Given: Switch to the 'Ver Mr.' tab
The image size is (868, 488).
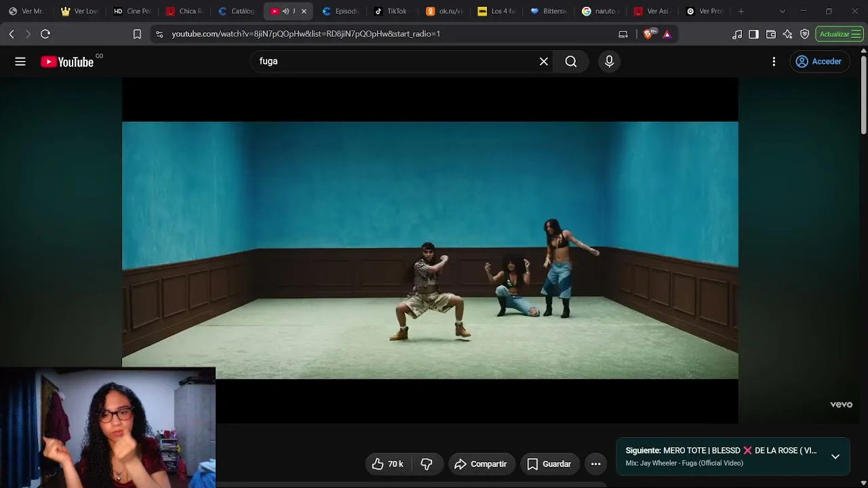Looking at the screenshot, I should 26,11.
